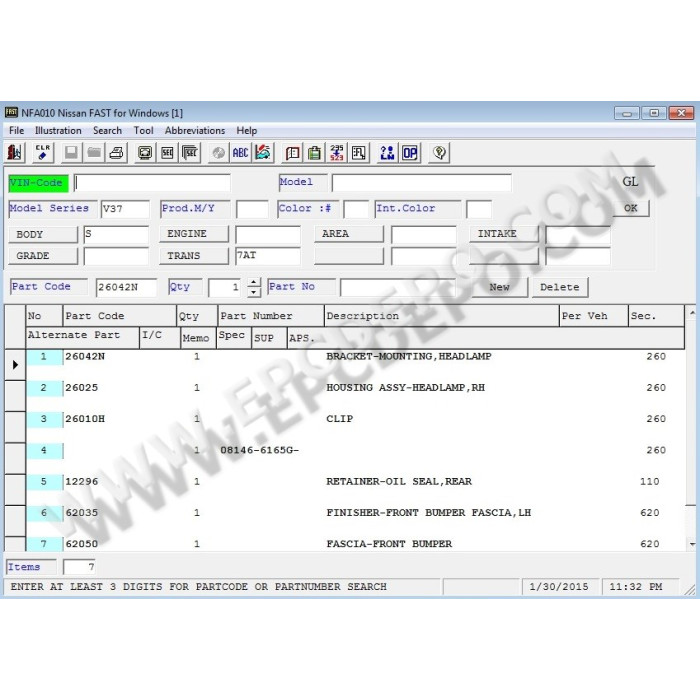Click the parts list scrollbar up arrow

(x=692, y=313)
